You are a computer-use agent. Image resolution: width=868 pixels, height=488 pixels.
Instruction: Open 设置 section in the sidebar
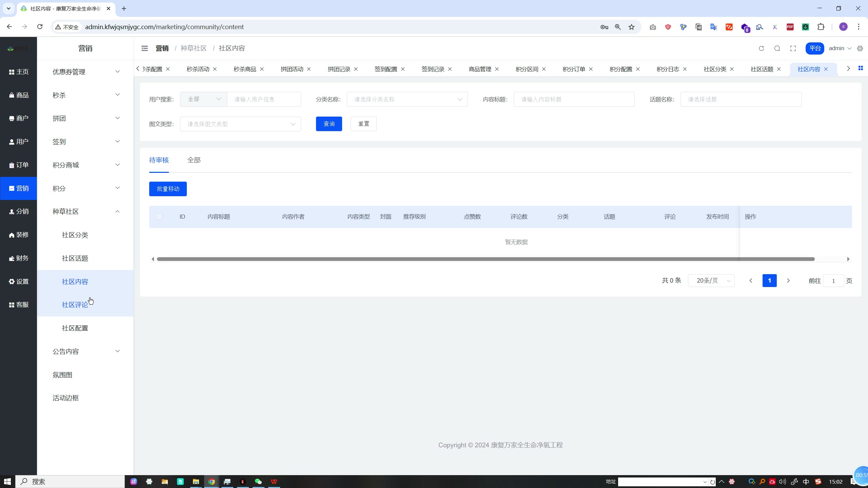19,282
